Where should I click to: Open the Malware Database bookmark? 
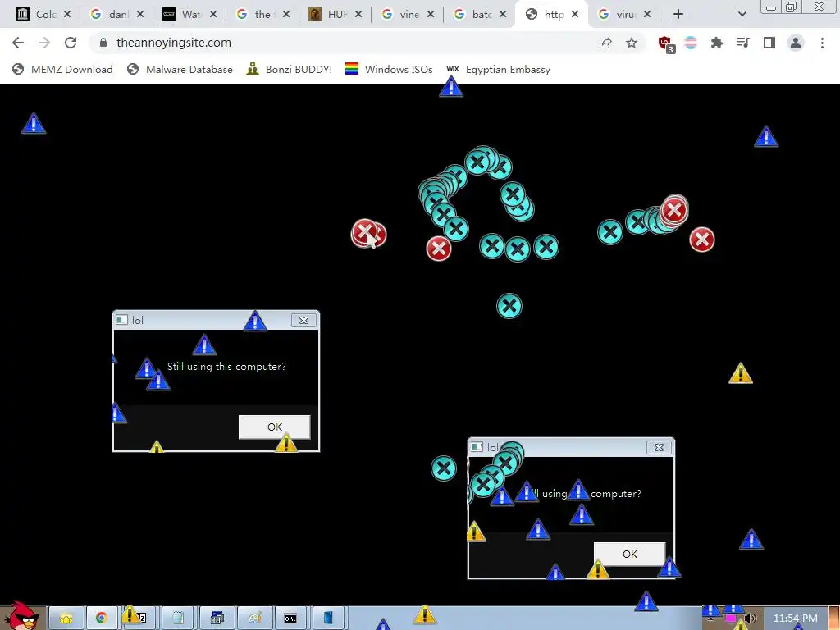point(180,69)
